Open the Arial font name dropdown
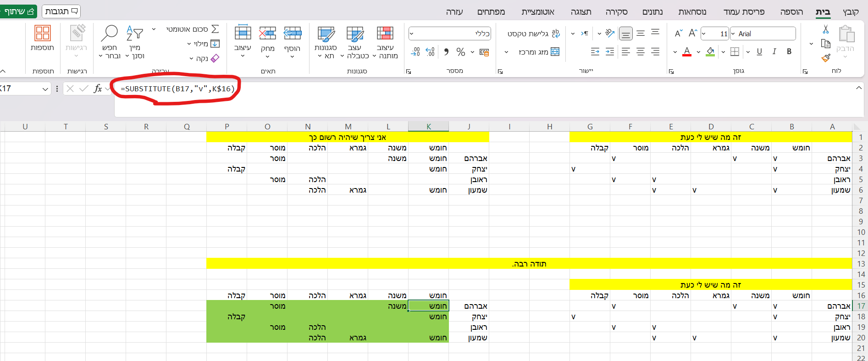868x361 pixels. click(x=733, y=33)
